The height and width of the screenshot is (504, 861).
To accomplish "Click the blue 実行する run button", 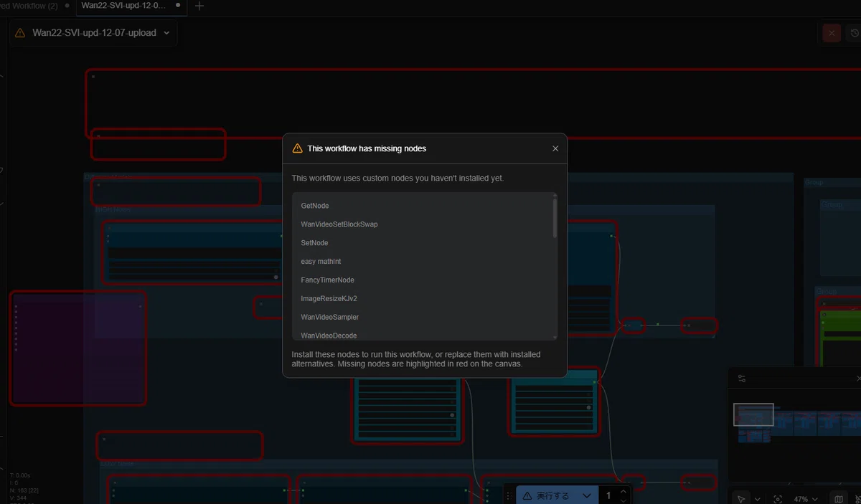I will (547, 495).
